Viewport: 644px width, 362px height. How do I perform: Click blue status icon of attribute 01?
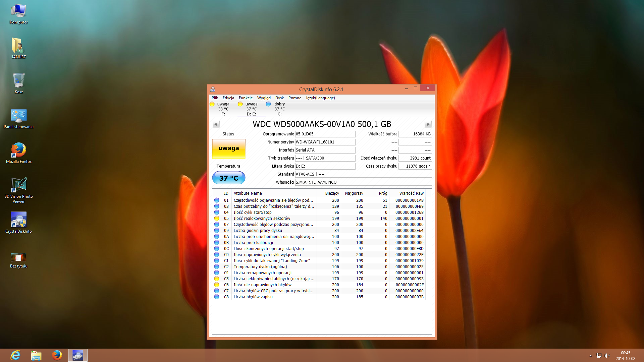tap(217, 200)
